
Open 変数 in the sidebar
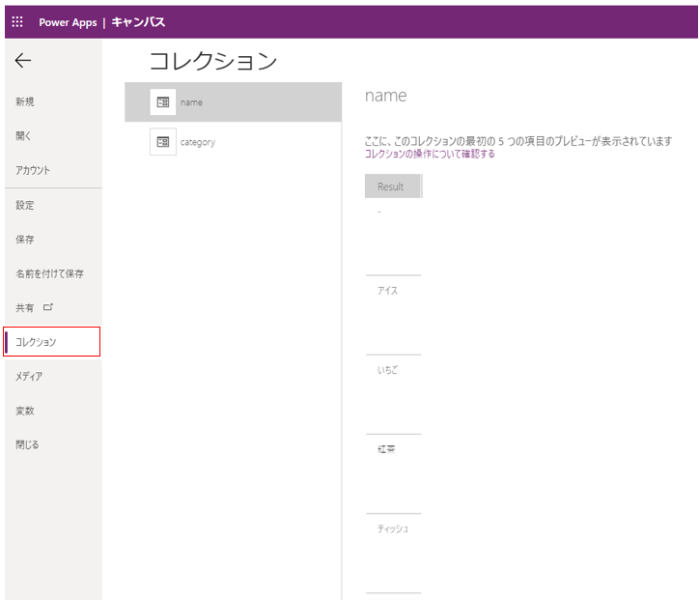pyautogui.click(x=25, y=411)
